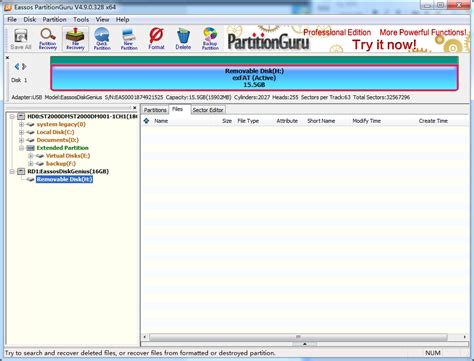Image resolution: width=474 pixels, height=361 pixels.
Task: Sort by the File Type column
Action: tap(248, 121)
